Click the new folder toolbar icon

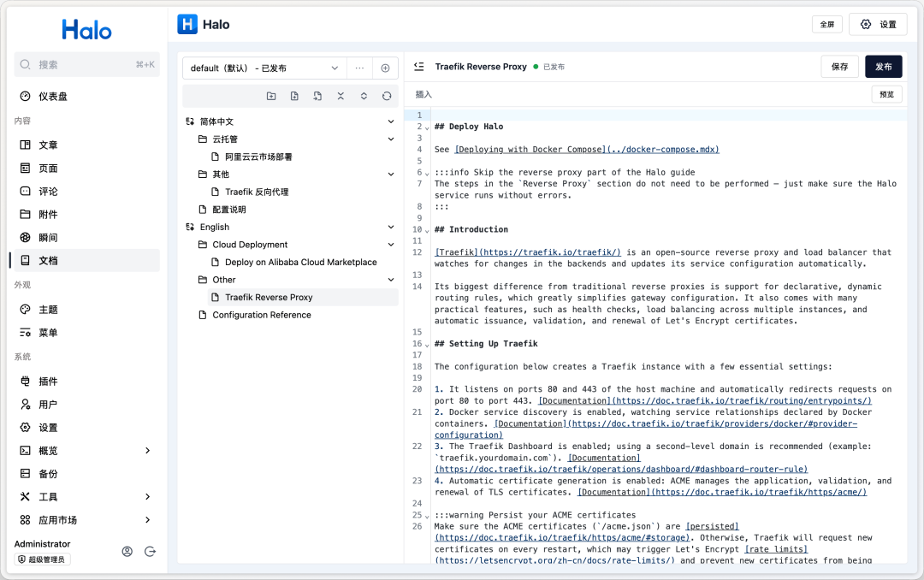[271, 96]
